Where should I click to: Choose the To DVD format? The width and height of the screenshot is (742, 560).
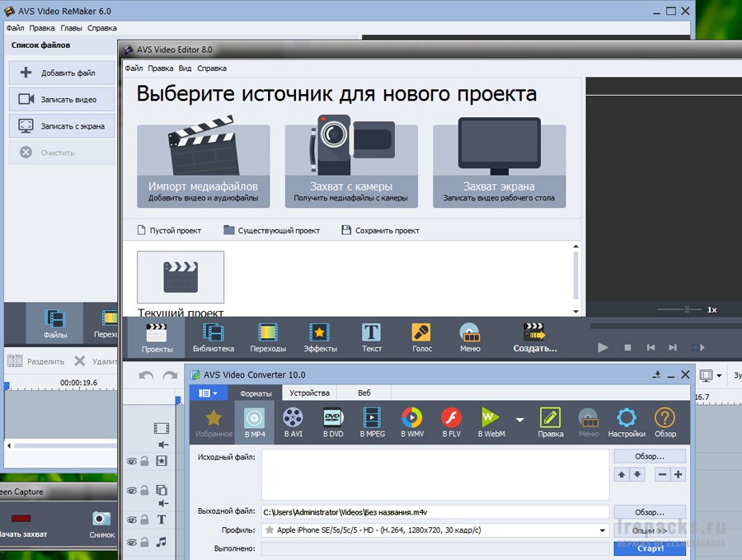tap(333, 422)
